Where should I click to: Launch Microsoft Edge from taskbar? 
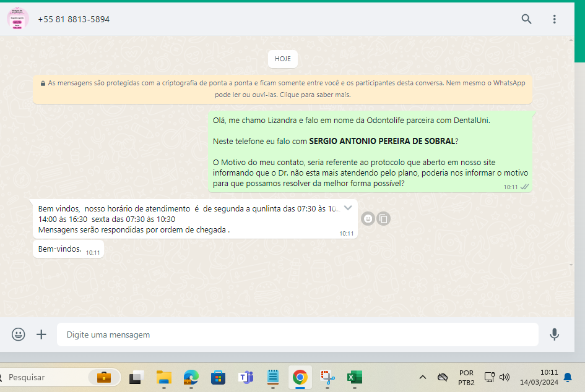pyautogui.click(x=191, y=377)
